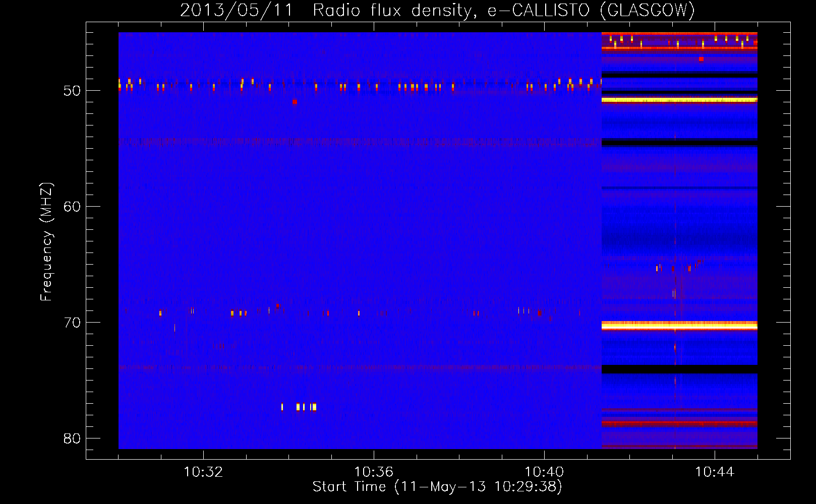Click the 10:40 time tick label
The width and height of the screenshot is (816, 504).
click(x=544, y=472)
